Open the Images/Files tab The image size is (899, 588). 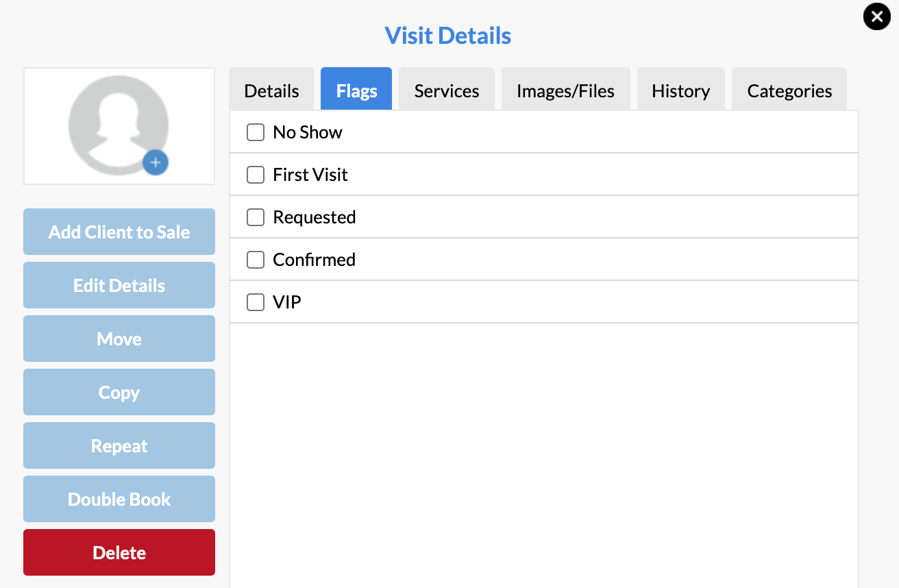pyautogui.click(x=565, y=90)
